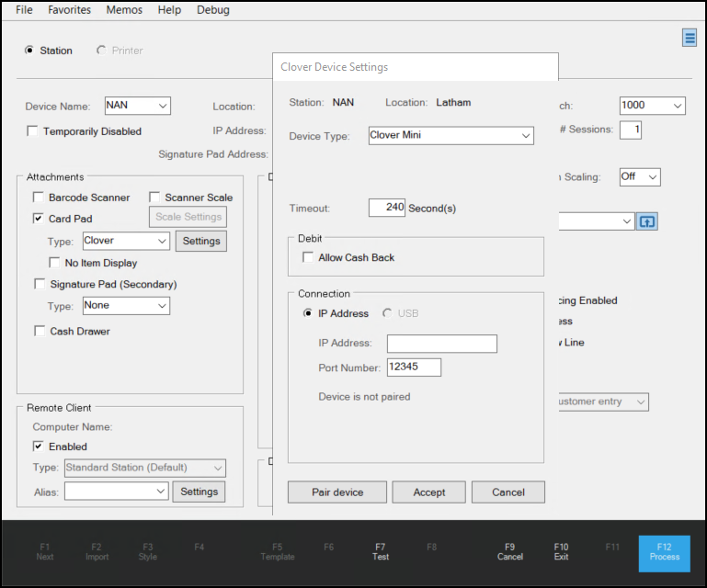Open the Card Pad Type Clover dropdown
This screenshot has height=588, width=707.
point(126,241)
